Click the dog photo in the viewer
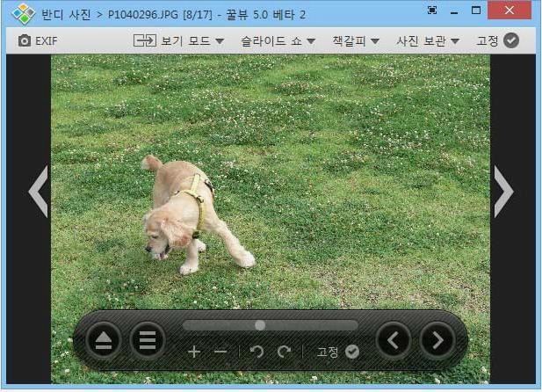 tap(271, 219)
